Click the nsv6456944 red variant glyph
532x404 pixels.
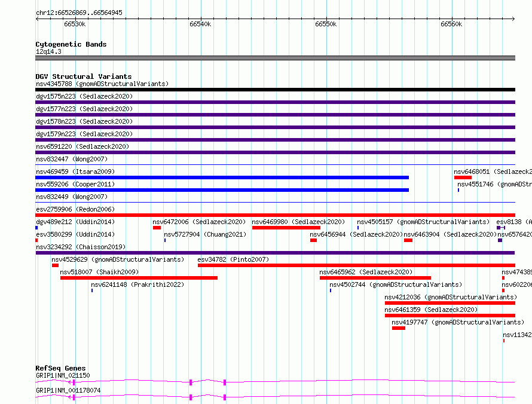point(313,240)
